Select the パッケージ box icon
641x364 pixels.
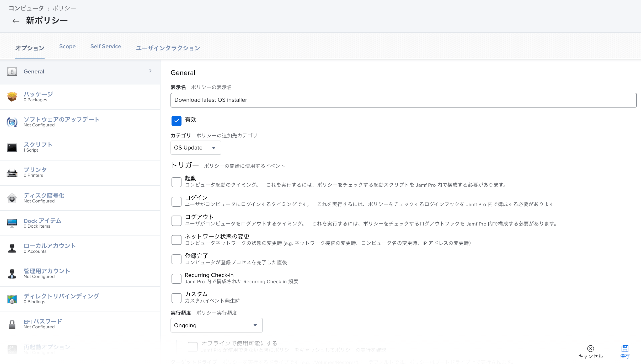(x=12, y=97)
